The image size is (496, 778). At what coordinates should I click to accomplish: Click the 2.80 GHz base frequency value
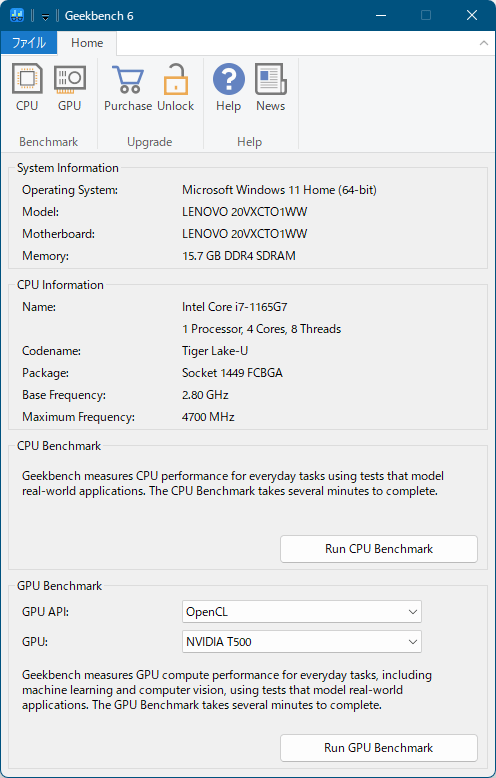coord(205,395)
